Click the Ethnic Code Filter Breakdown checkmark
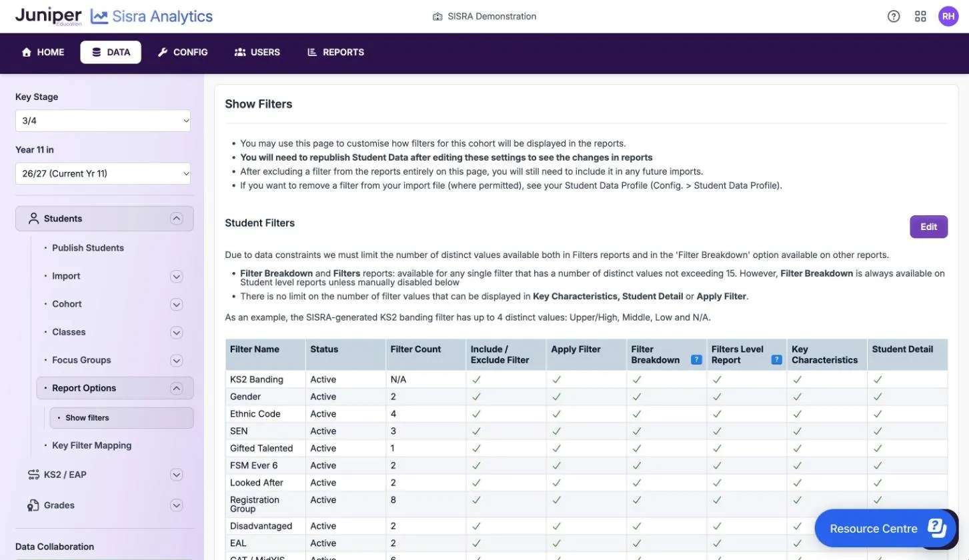The width and height of the screenshot is (969, 560). [x=637, y=414]
